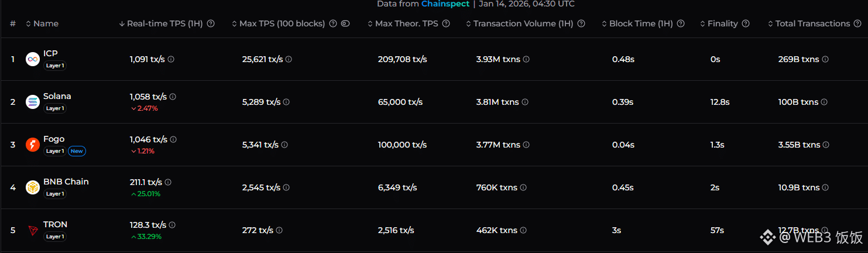Open help icon beside Real-time TPS header

(x=211, y=24)
